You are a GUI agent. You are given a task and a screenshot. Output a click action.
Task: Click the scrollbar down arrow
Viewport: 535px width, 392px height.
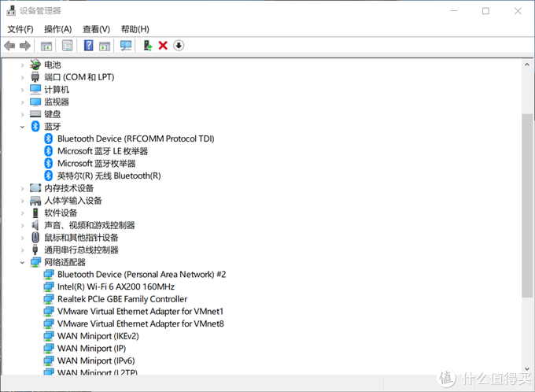pos(527,369)
